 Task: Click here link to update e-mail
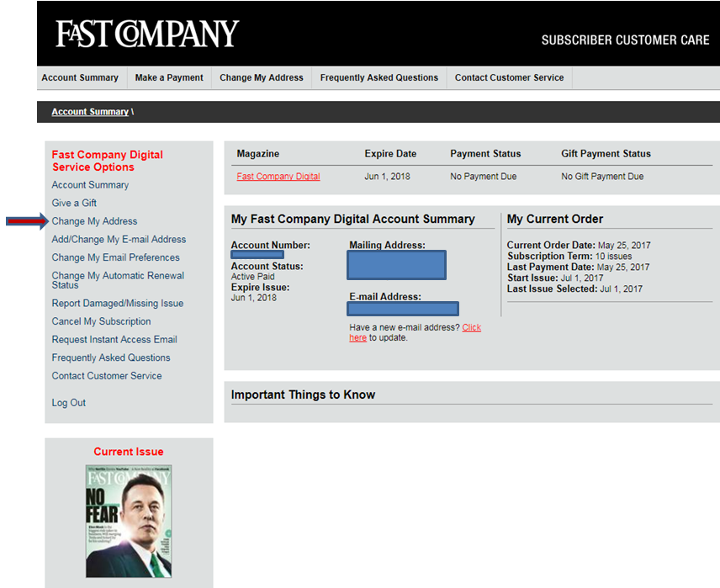[x=471, y=328]
